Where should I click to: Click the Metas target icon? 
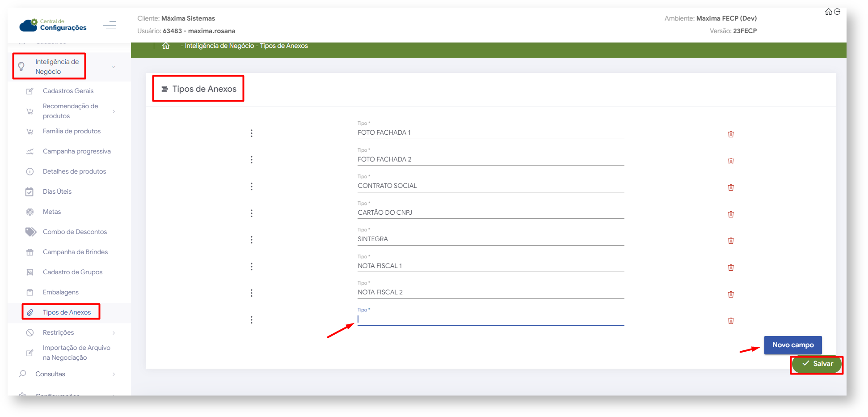[30, 212]
